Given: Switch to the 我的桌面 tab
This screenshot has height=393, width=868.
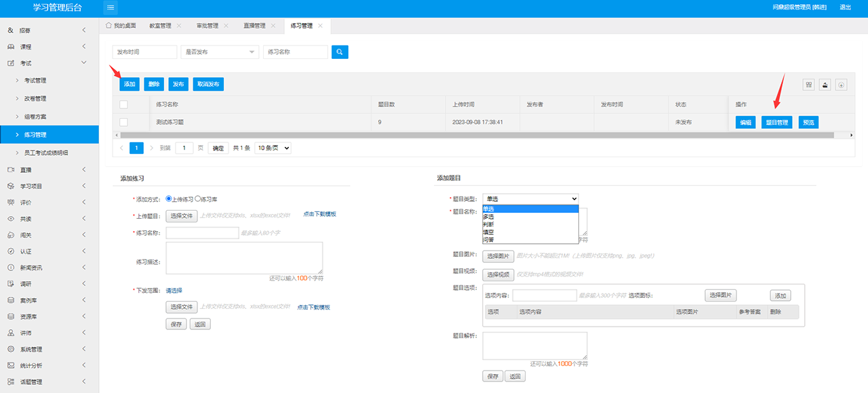Looking at the screenshot, I should pos(121,26).
